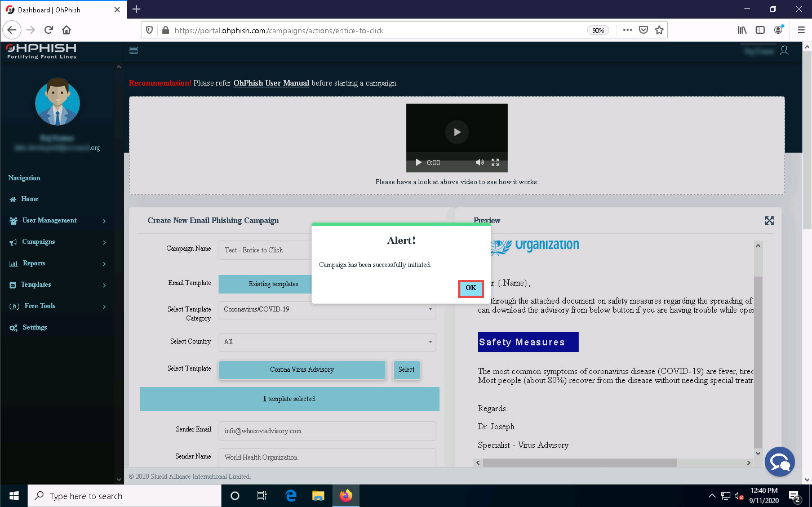
Task: Open the Select Country dropdown
Action: pyautogui.click(x=327, y=342)
